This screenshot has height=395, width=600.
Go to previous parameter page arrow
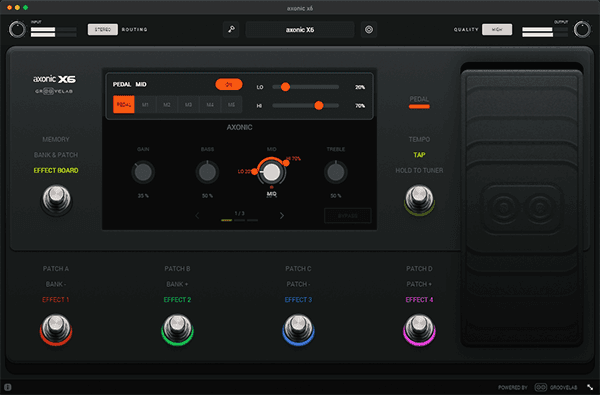click(x=197, y=215)
